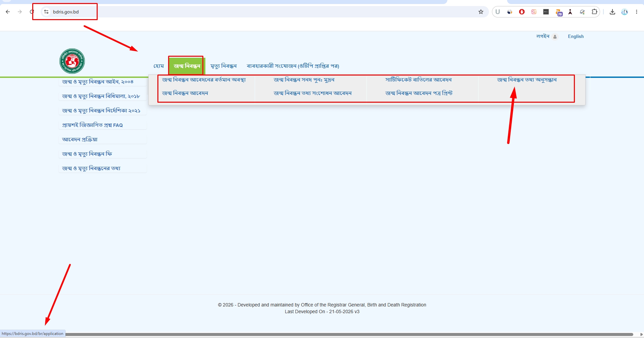Open the dark square extension icon
The width and height of the screenshot is (644, 338).
tap(546, 12)
